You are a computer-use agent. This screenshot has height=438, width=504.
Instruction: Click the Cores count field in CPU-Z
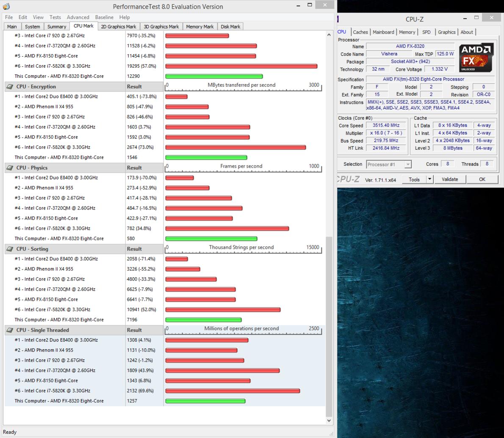point(447,164)
